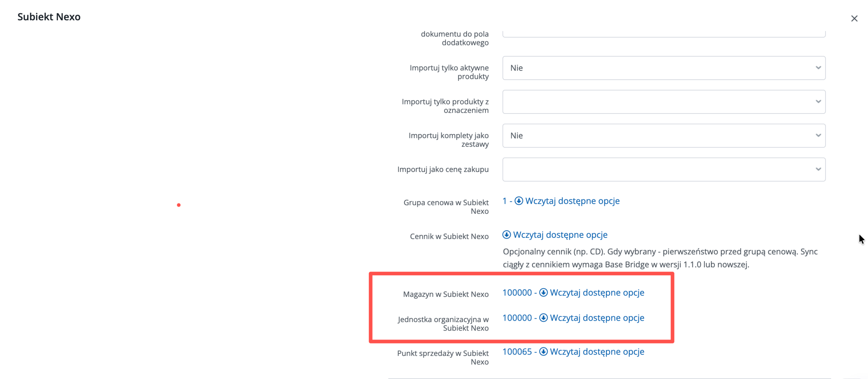Click the 'Importuj tylko produkty z oznaczeniem' label
Image resolution: width=868 pixels, height=379 pixels.
click(x=445, y=106)
